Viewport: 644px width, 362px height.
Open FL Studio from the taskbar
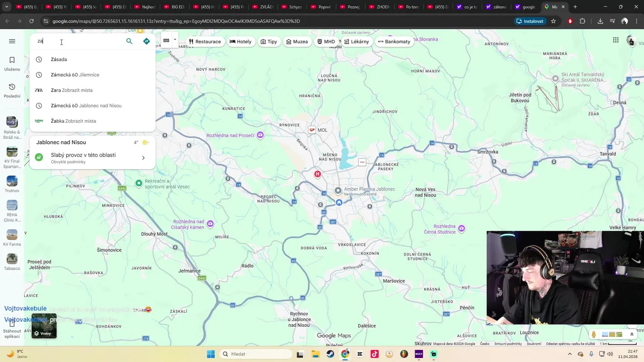point(404,354)
